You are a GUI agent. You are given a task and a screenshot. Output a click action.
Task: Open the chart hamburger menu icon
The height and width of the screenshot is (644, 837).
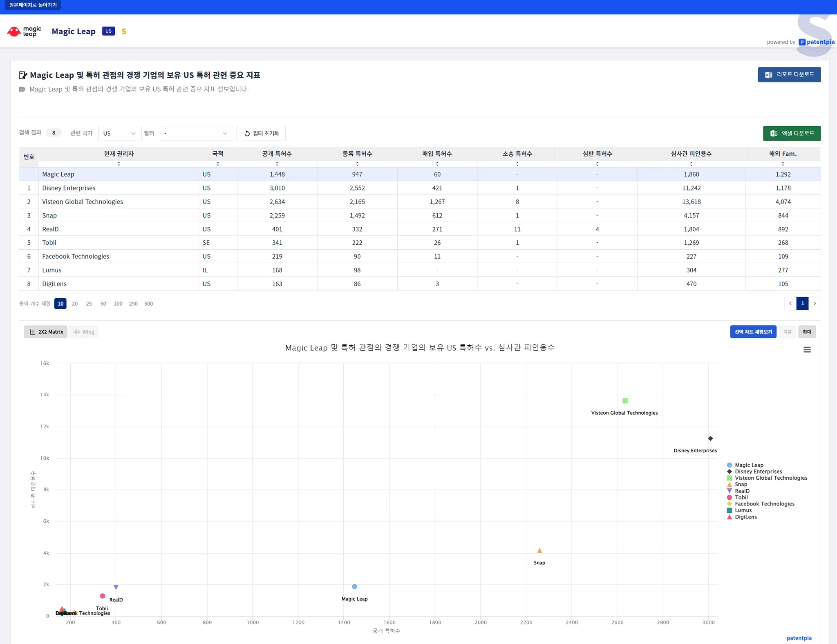point(807,350)
